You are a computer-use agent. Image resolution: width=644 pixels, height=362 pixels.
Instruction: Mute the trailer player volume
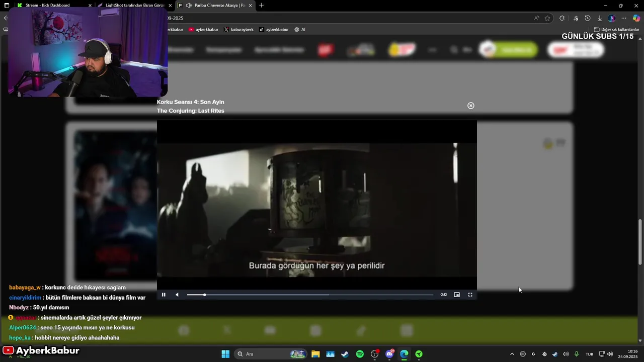[177, 295]
